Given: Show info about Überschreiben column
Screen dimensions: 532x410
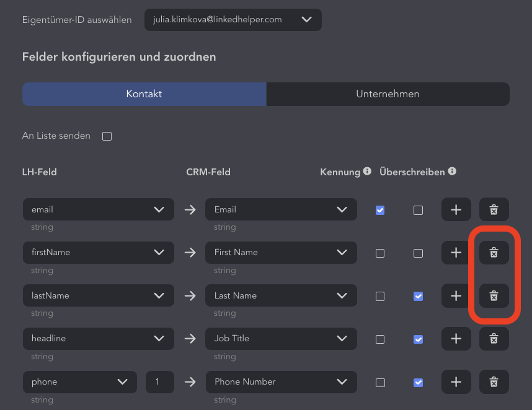Looking at the screenshot, I should (452, 171).
